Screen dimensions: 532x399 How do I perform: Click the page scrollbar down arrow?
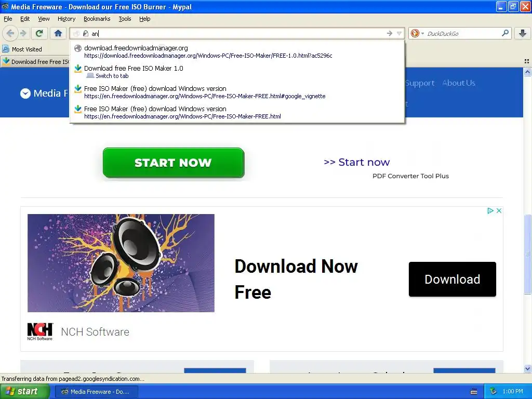pos(527,368)
